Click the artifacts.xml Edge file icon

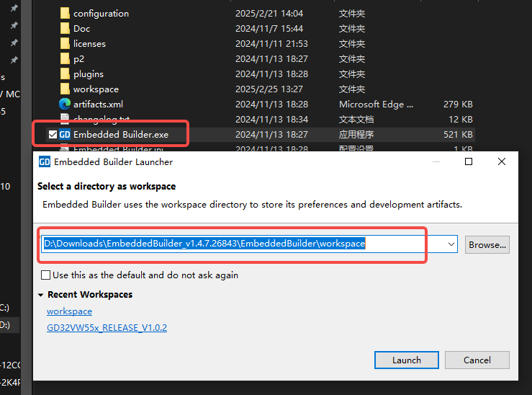[65, 105]
